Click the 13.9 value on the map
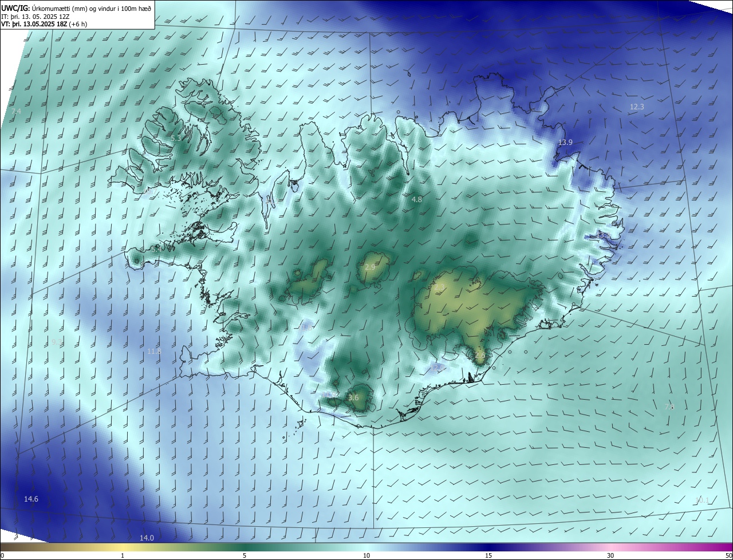This screenshot has width=733, height=560. tap(565, 142)
